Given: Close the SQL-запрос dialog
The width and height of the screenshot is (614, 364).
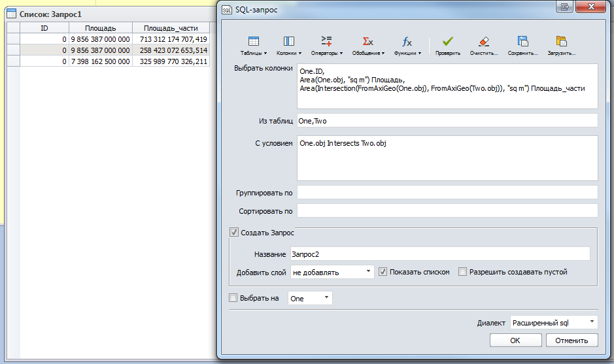Looking at the screenshot, I should 591,7.
